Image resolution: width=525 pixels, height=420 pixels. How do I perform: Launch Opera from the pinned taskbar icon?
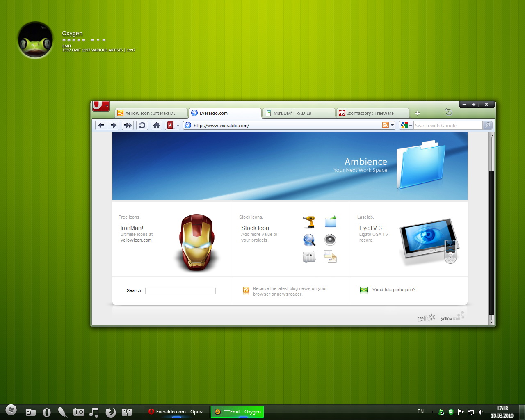click(46, 412)
